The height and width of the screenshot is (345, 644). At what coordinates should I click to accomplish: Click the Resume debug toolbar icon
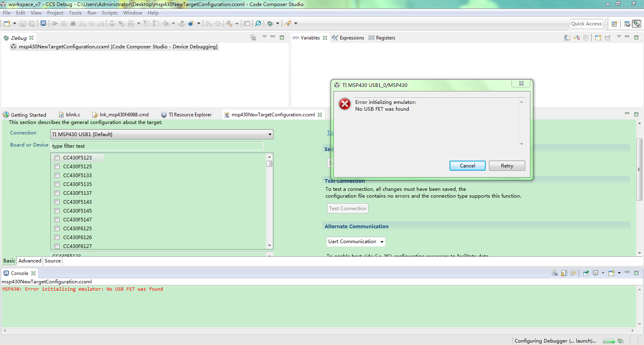tap(54, 24)
